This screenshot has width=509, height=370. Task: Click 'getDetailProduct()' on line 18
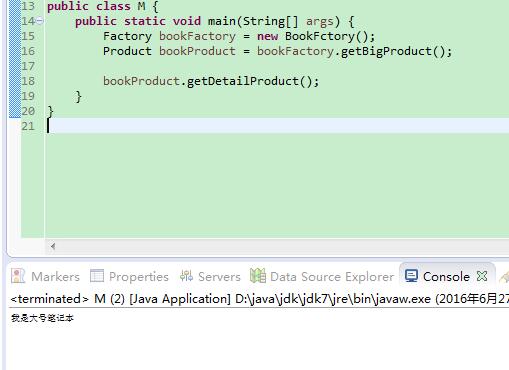[249, 81]
